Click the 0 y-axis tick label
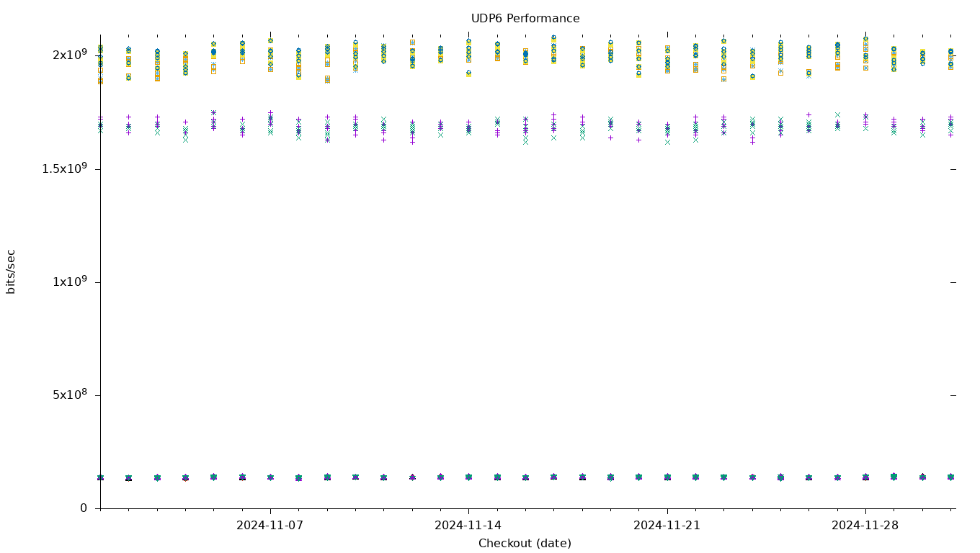This screenshot has width=980, height=553. 84,508
